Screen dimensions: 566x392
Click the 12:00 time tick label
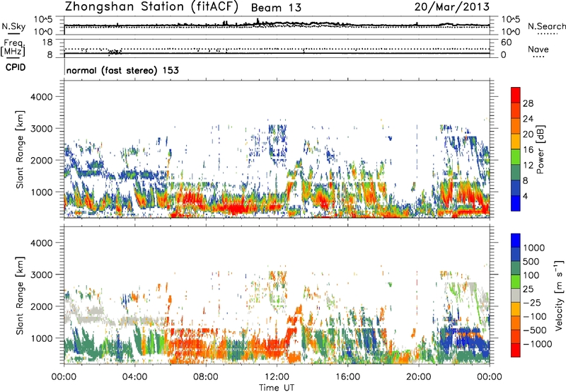[x=277, y=377]
